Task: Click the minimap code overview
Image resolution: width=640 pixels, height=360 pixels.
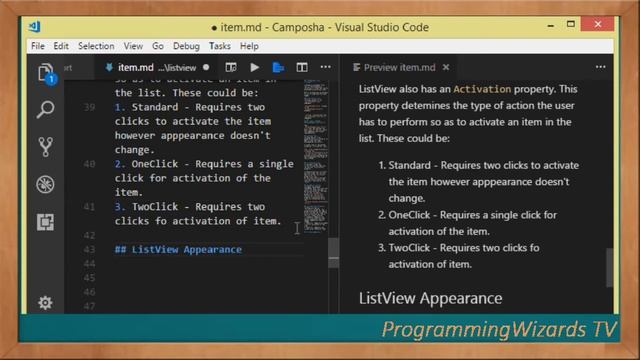Action: pyautogui.click(x=316, y=157)
